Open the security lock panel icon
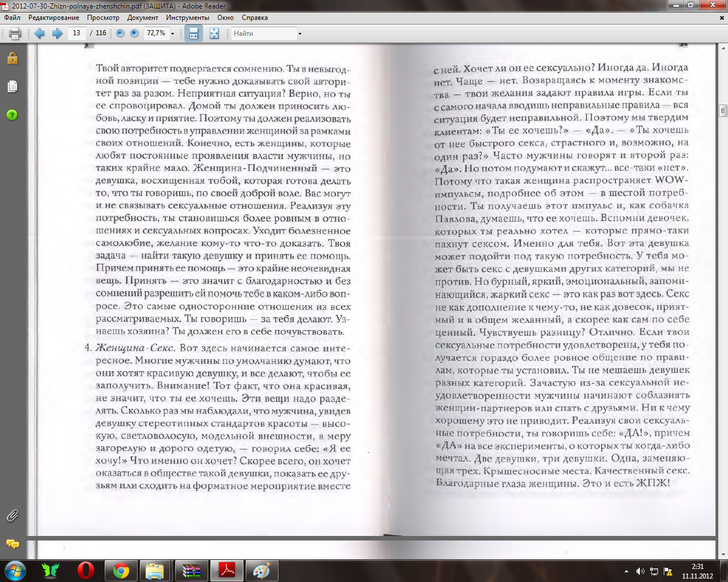728x582 pixels. 12,59
